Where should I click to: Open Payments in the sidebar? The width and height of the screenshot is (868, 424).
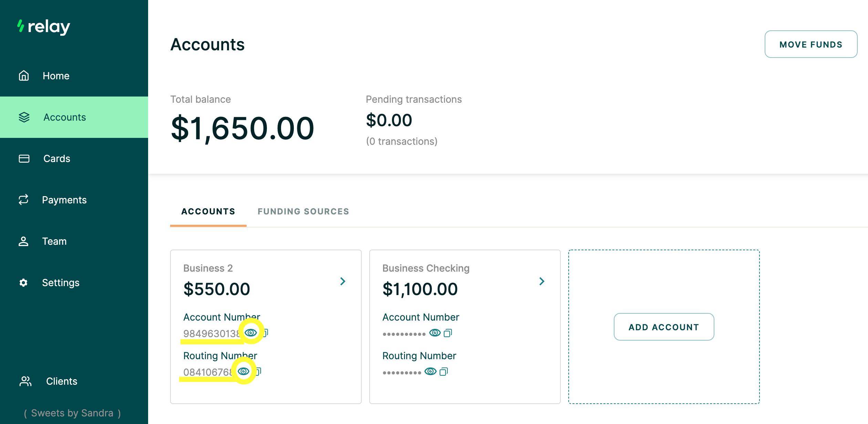[x=74, y=200]
